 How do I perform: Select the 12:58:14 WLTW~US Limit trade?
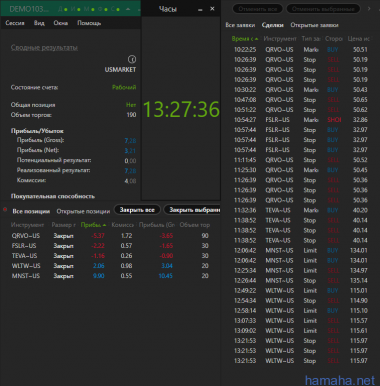[x=301, y=311]
